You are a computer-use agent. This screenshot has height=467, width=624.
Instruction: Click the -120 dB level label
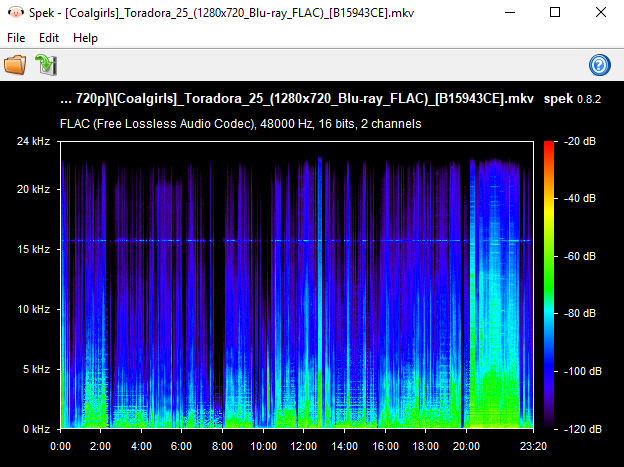tap(583, 429)
